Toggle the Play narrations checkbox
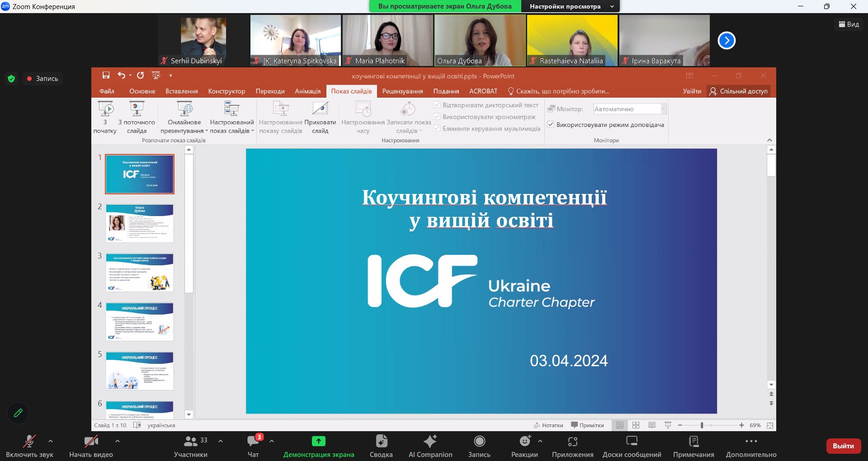 (x=437, y=105)
